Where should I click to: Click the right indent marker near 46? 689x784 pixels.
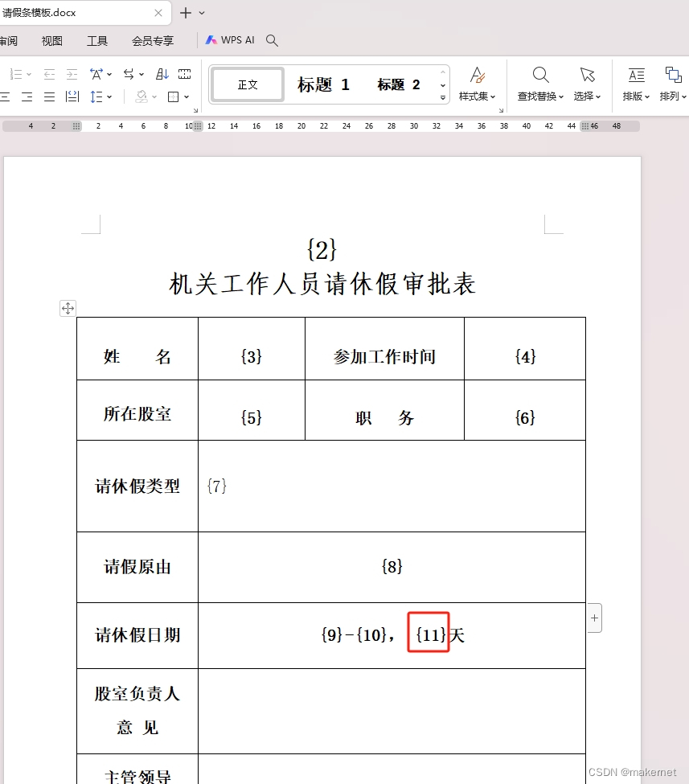[x=584, y=126]
